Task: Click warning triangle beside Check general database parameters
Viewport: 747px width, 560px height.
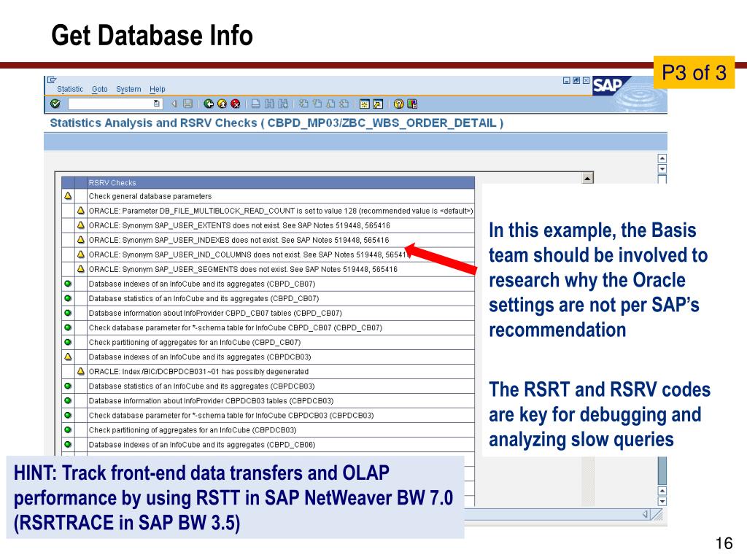Action: pos(68,195)
